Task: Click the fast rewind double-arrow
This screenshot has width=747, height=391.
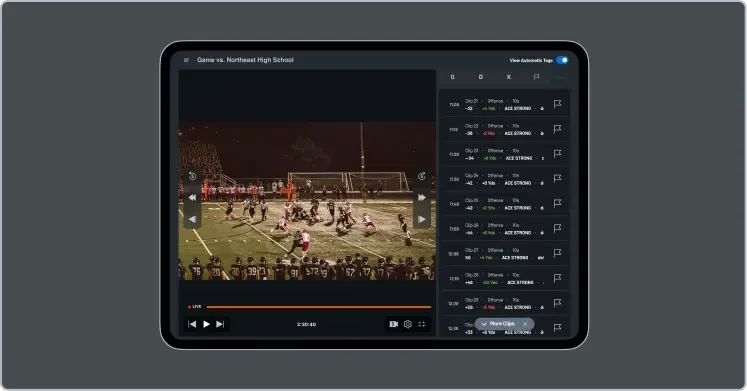Action: 192,197
